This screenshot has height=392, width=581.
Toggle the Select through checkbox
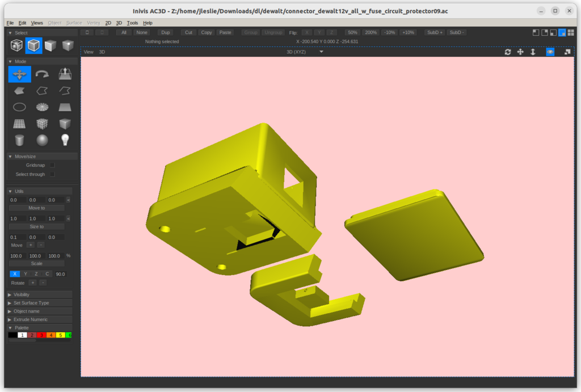tap(52, 174)
